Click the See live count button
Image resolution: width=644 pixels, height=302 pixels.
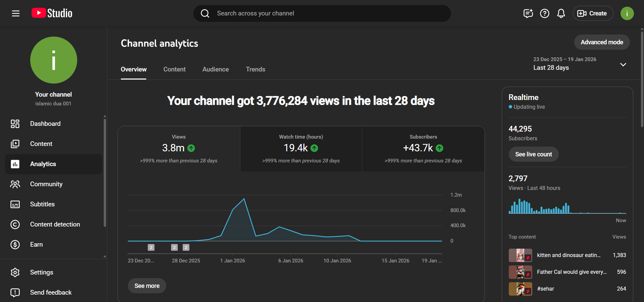coord(533,154)
